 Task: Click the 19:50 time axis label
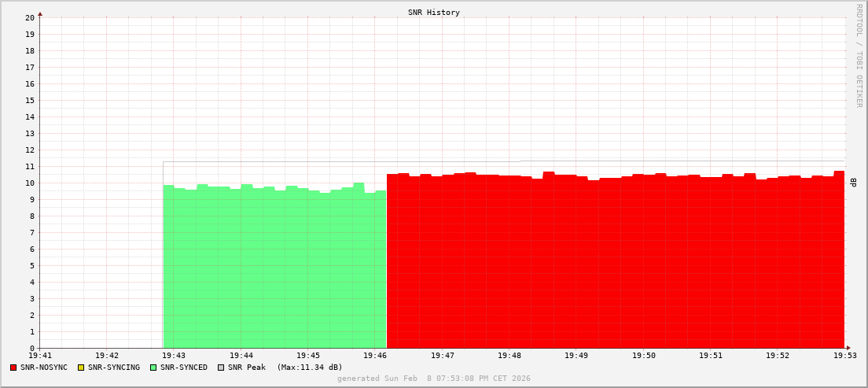click(x=643, y=356)
